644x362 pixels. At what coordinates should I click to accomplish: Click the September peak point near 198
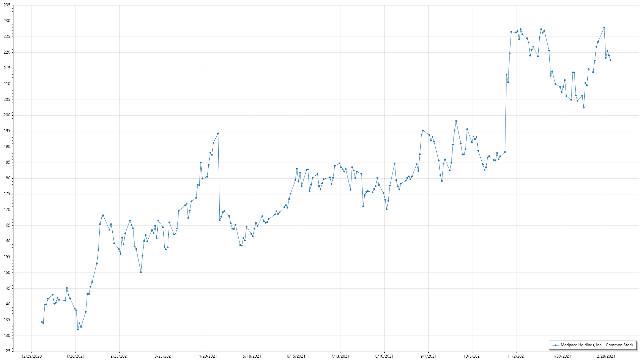point(456,121)
